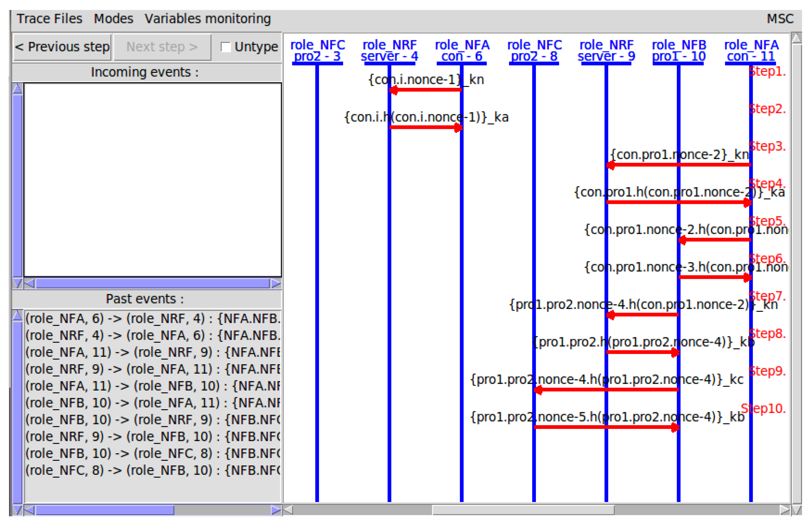The image size is (812, 527).
Task: Click Past events scroll right arrow
Action: [x=276, y=510]
